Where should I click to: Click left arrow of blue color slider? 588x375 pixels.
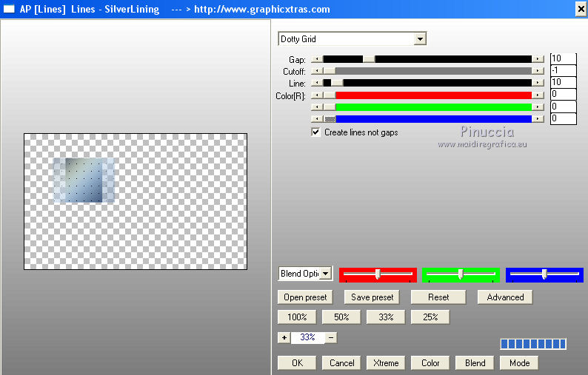(x=317, y=119)
